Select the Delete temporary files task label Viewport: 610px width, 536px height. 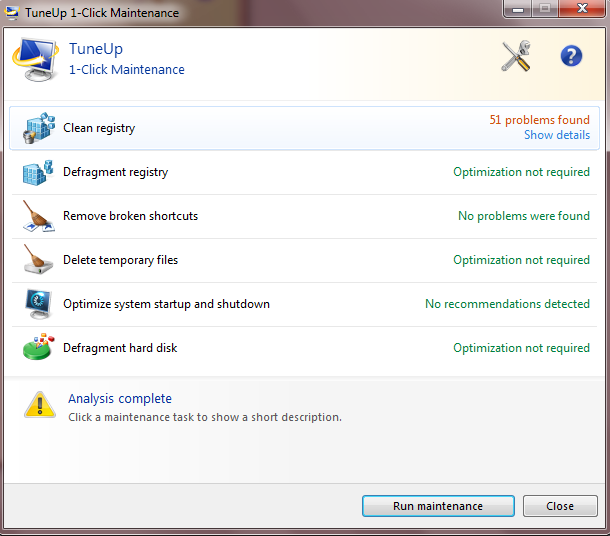[121, 260]
